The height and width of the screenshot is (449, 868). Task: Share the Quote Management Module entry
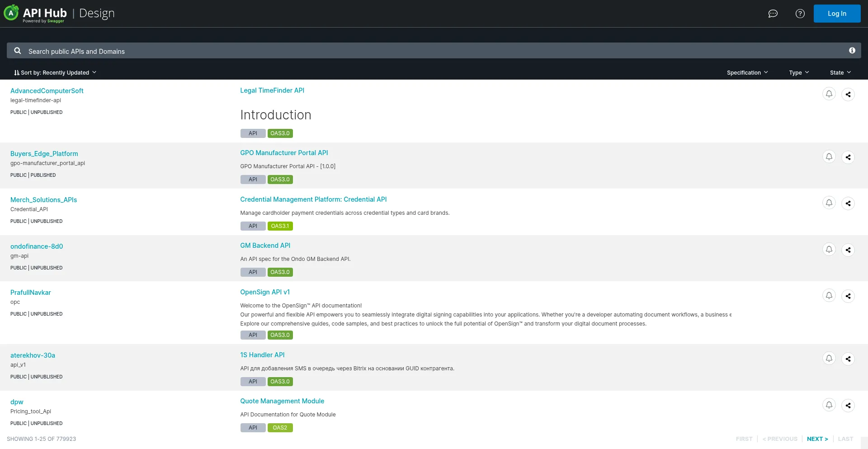[848, 406]
